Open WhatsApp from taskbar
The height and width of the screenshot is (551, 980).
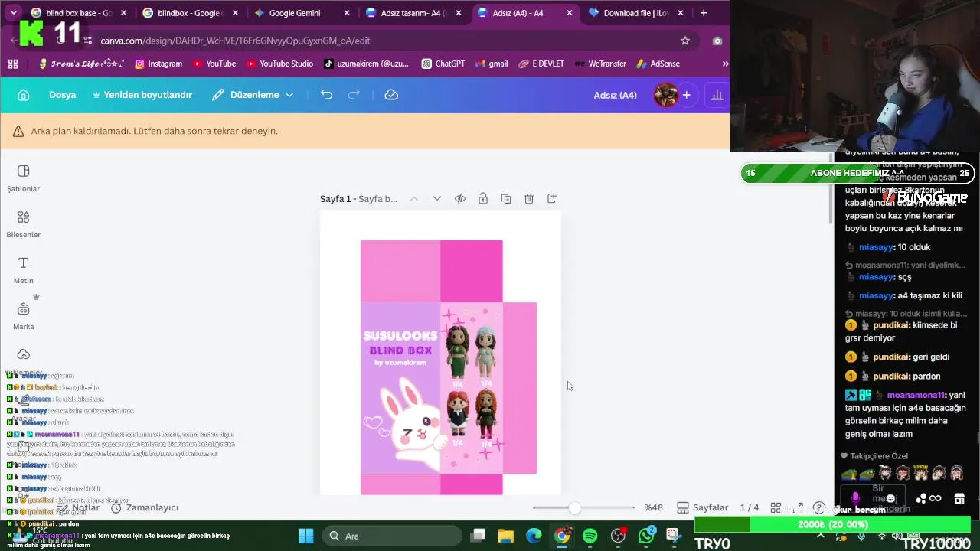click(x=646, y=536)
